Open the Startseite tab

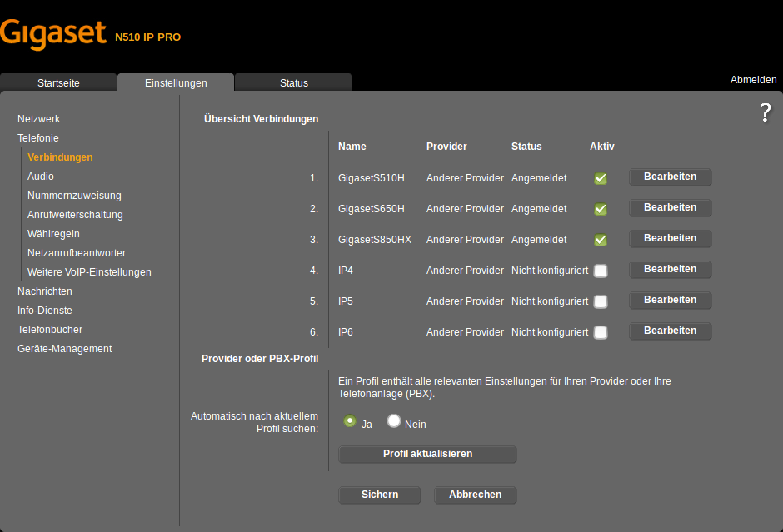[57, 82]
